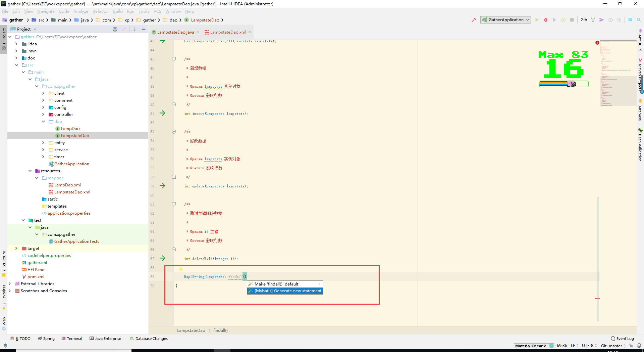644x352 pixels.
Task: Expand the entity package node
Action: 43,142
